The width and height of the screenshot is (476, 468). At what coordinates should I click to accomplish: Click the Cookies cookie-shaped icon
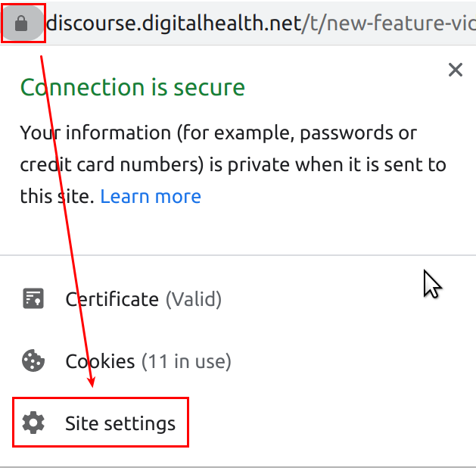[x=33, y=361]
